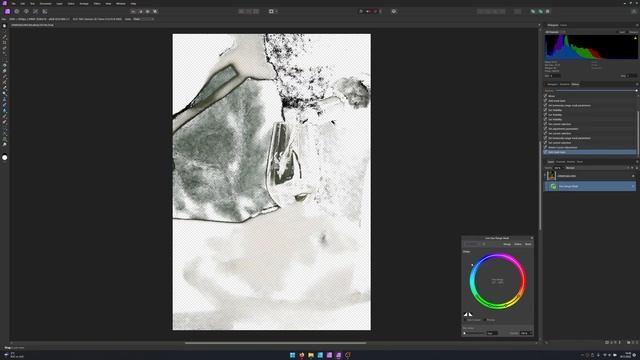Screen dimensions: 640x360
Task: Open the Windows Start menu
Action: pos(292,355)
